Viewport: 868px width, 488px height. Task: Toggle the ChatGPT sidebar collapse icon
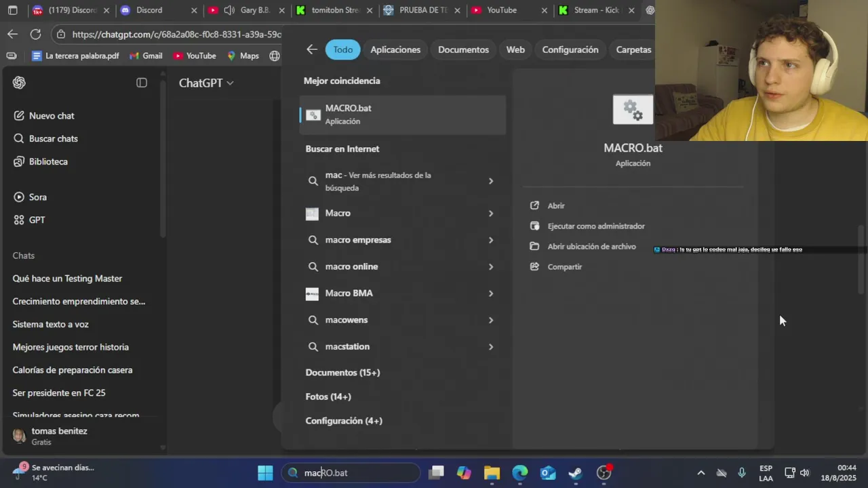pos(142,83)
